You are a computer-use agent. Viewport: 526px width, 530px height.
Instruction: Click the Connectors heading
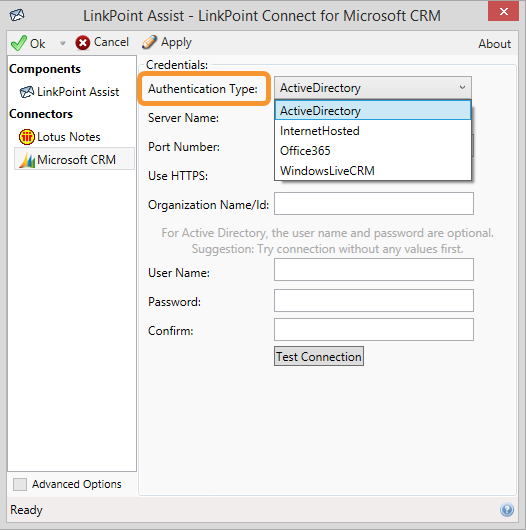coord(41,114)
